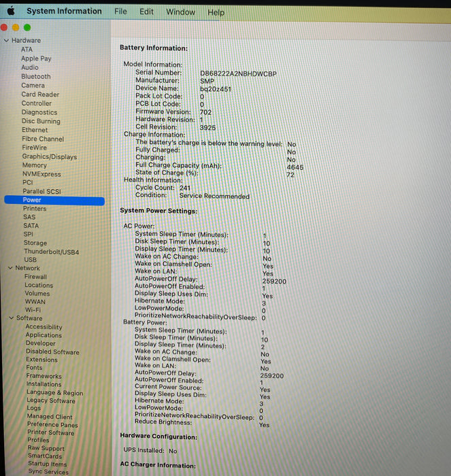451x476 pixels.
Task: Select Developer under Software
Action: (40, 343)
